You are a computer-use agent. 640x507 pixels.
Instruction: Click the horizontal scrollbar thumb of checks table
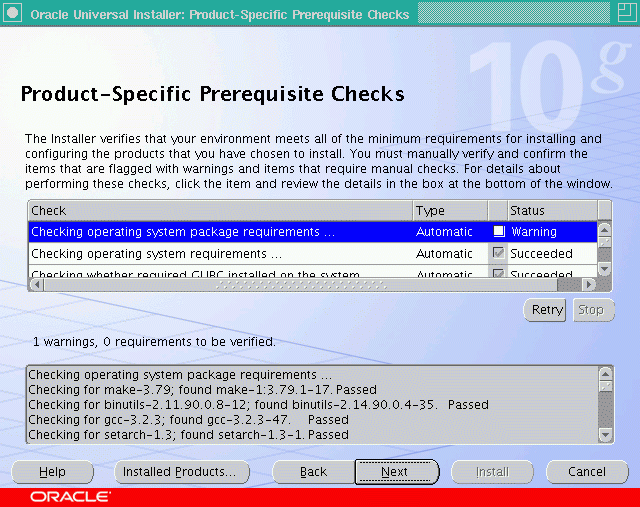coord(301,284)
